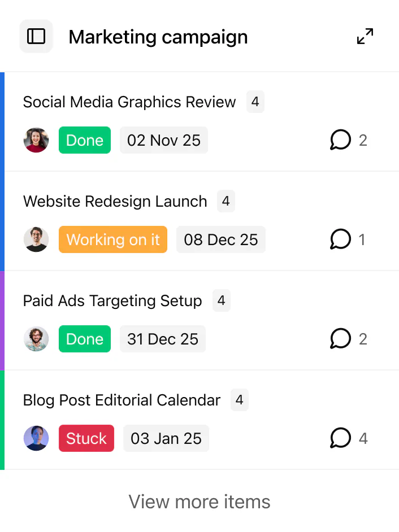Click the Stuck status on Blog Post Editorial Calendar
399x532 pixels.
(86, 438)
